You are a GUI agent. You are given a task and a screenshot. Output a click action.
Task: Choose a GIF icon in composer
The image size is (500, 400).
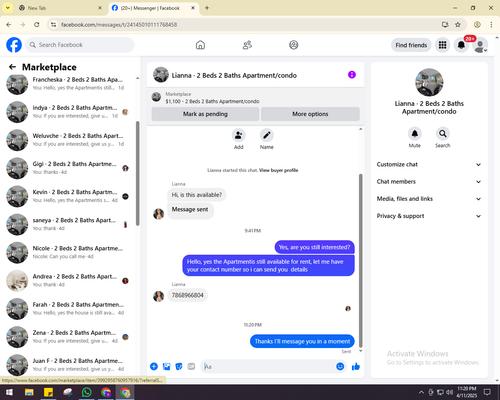tap(191, 367)
